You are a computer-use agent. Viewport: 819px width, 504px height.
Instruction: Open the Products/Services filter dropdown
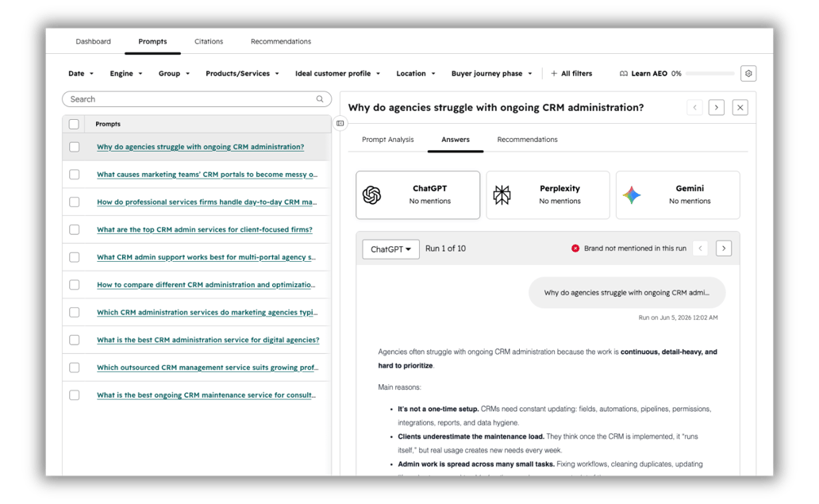point(242,74)
